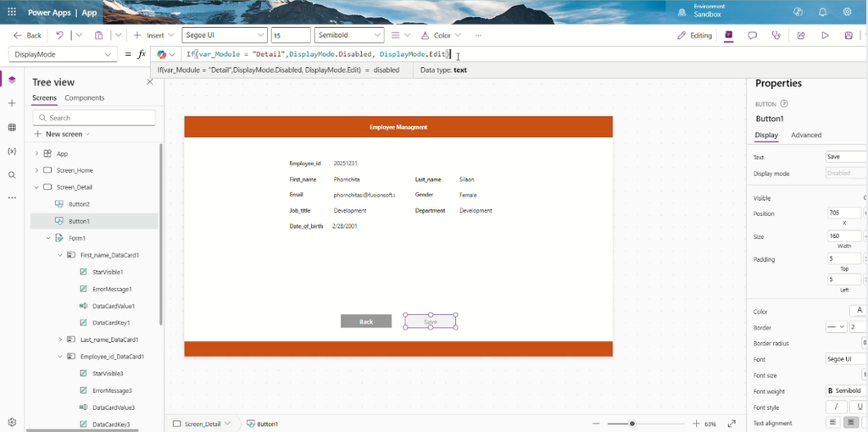Toggle the italic font style button
Screen dimensions: 868x432
[836, 407]
